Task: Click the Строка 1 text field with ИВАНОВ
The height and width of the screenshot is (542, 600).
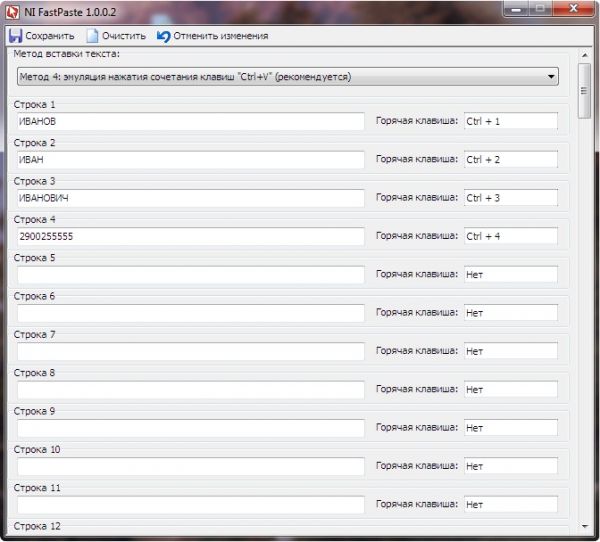Action: (191, 121)
